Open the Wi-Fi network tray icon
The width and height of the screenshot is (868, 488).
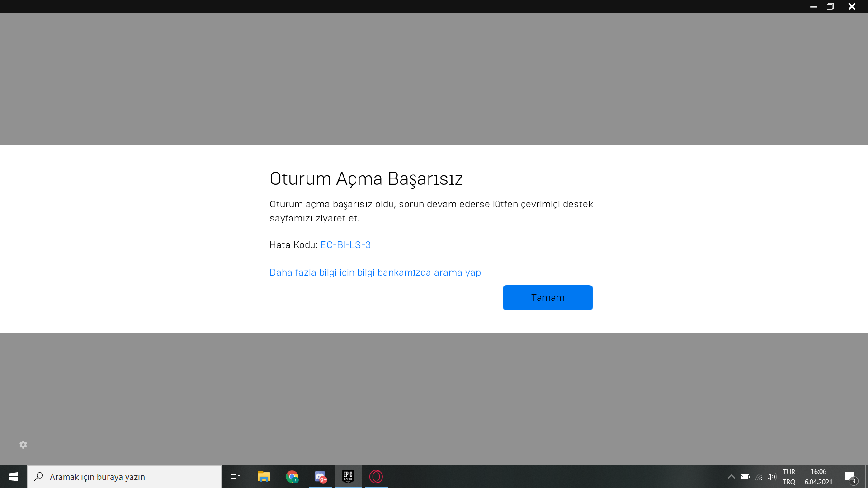(759, 477)
